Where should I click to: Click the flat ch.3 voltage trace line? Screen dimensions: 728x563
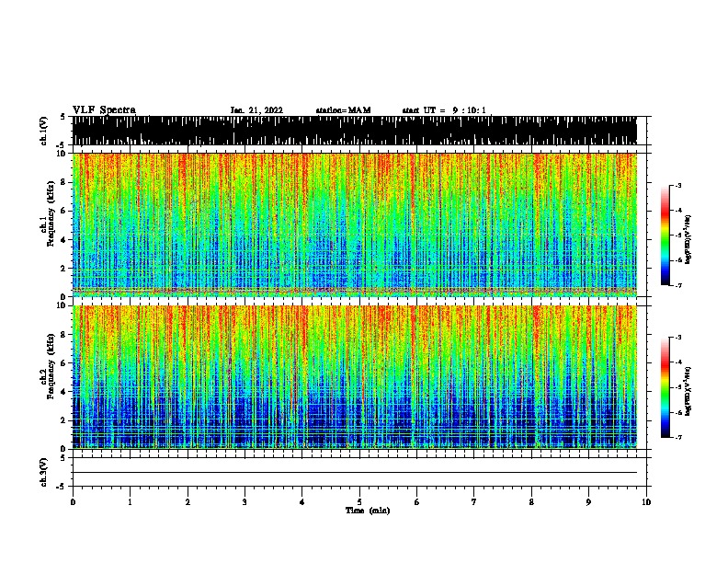pyautogui.click(x=355, y=473)
